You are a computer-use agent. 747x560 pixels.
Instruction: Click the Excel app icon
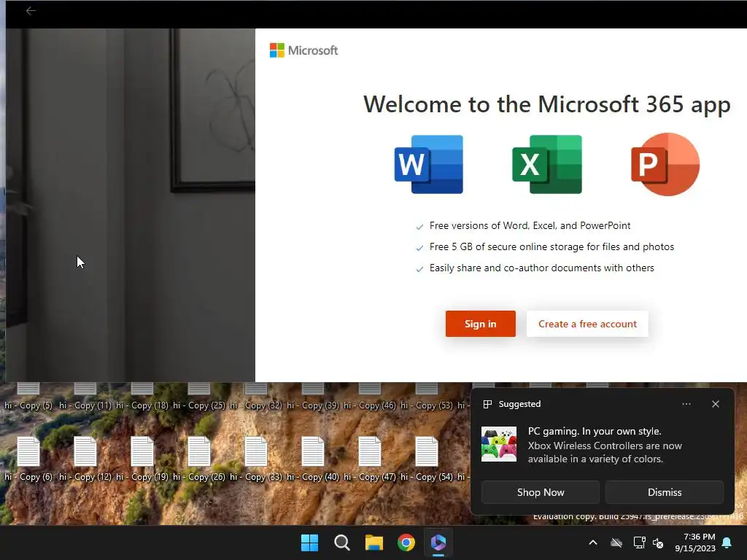tap(547, 164)
